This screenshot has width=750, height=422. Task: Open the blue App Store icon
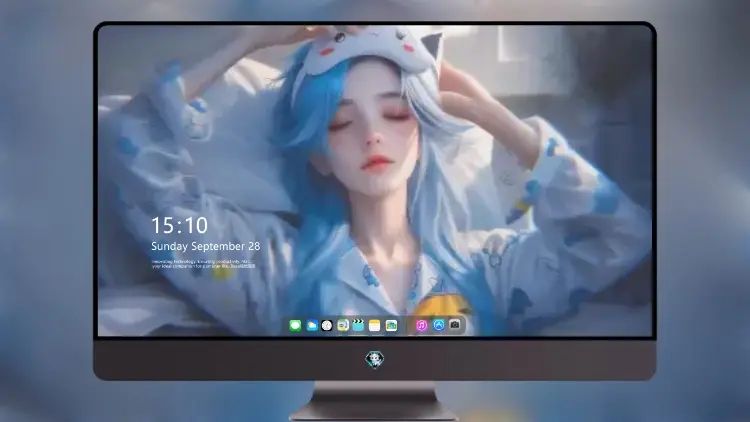439,325
